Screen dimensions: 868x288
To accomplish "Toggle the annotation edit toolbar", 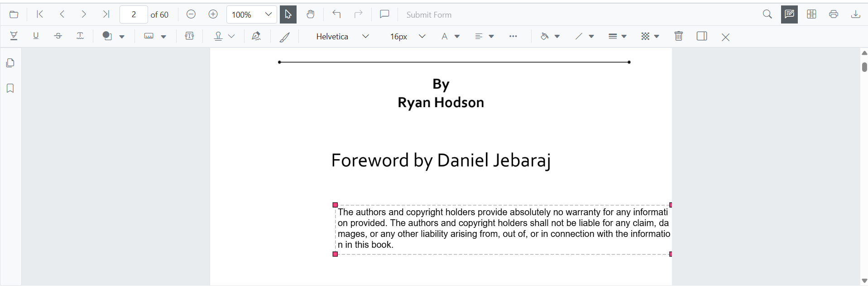I will 789,14.
